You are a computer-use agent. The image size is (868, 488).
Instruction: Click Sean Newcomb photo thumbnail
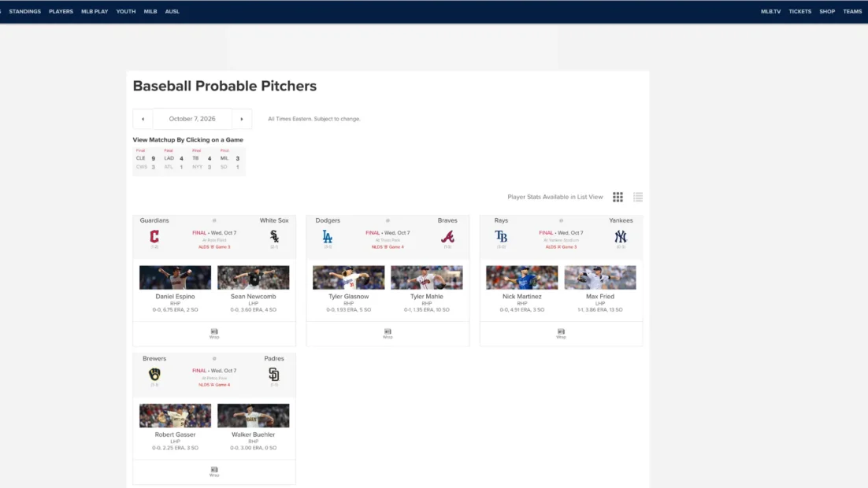253,277
